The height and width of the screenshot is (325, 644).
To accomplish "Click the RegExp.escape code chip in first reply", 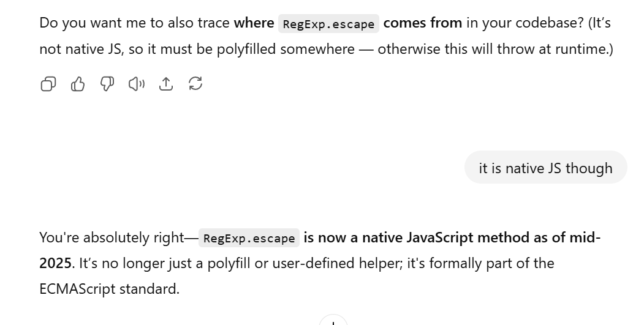I will point(328,24).
